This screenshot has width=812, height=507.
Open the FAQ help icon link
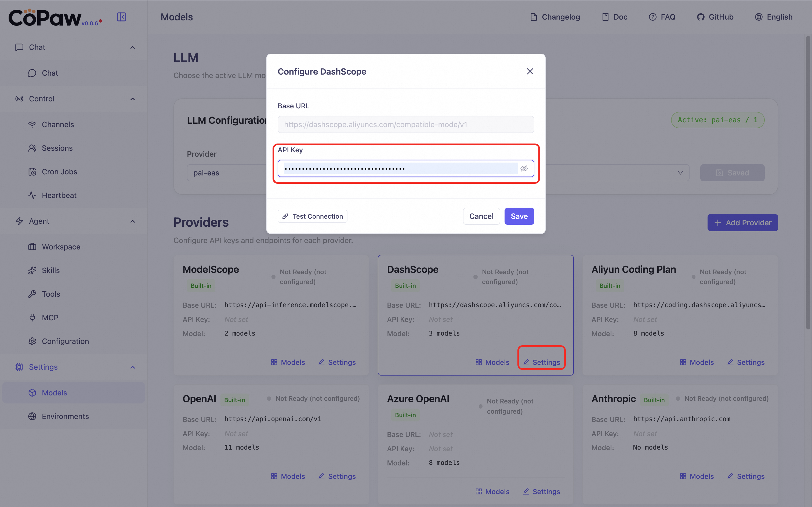653,17
